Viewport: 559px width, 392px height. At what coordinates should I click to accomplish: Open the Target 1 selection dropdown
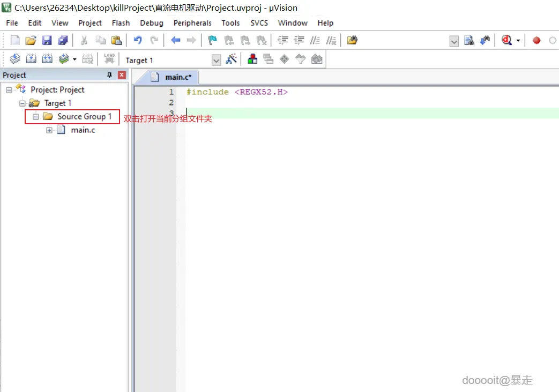point(216,60)
